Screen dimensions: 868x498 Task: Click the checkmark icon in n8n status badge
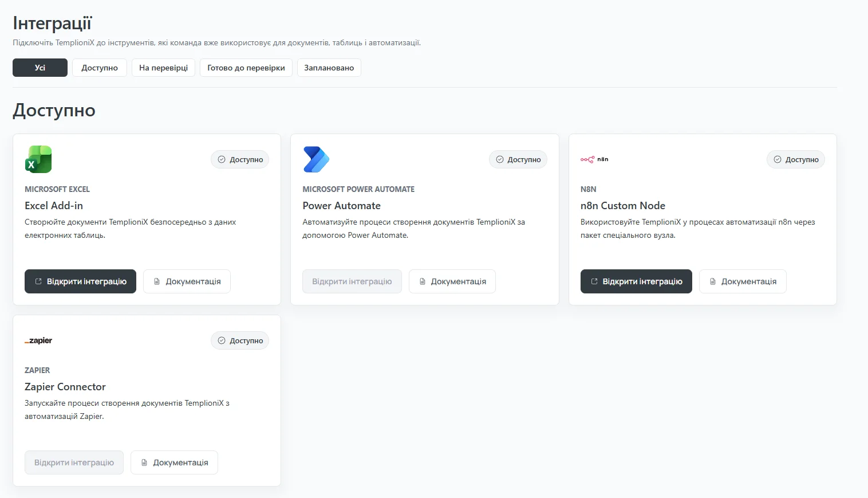(778, 159)
